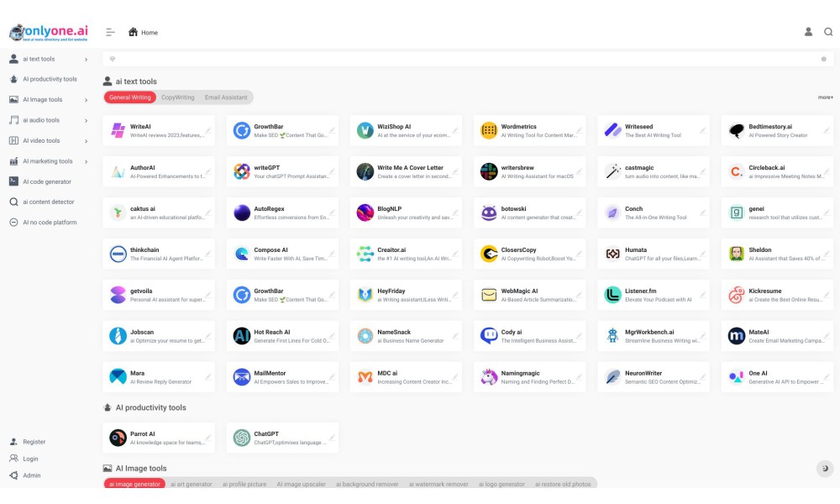Open the Compose AI card
Screen dimensions: 840x504
[x=282, y=254]
